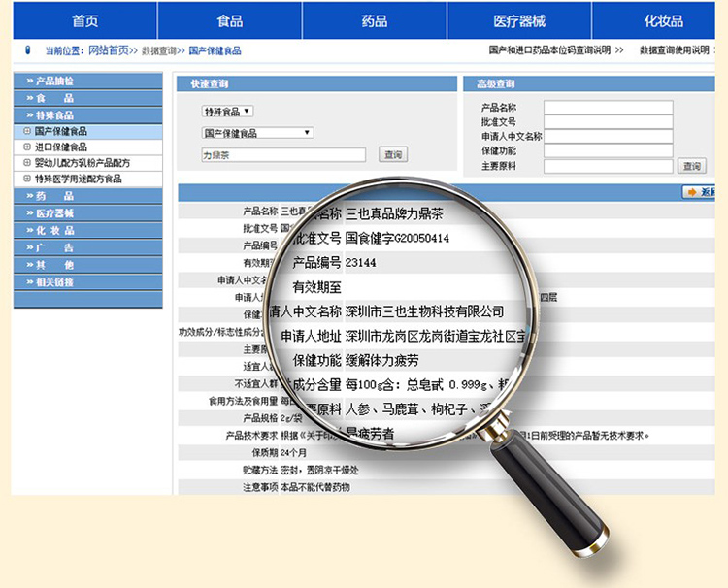Click plus icon beside 国产保健食品

(27, 131)
